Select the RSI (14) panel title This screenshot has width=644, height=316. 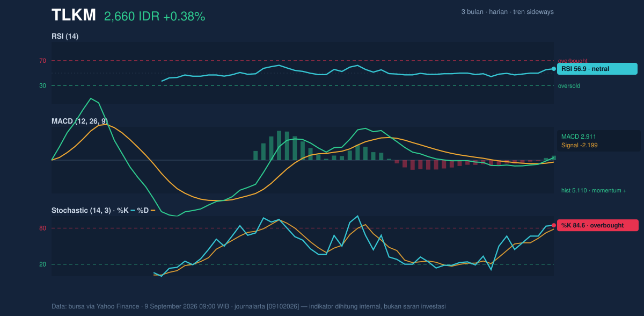(x=65, y=37)
